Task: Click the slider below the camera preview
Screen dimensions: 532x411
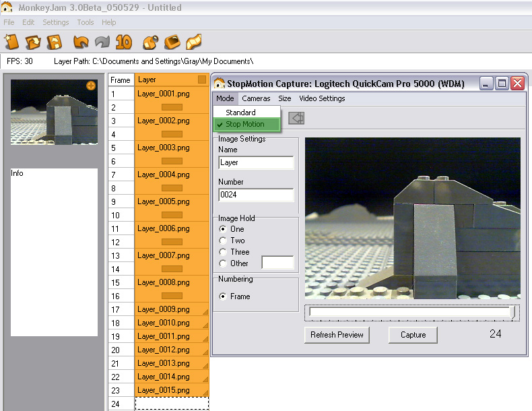Action: [x=411, y=312]
